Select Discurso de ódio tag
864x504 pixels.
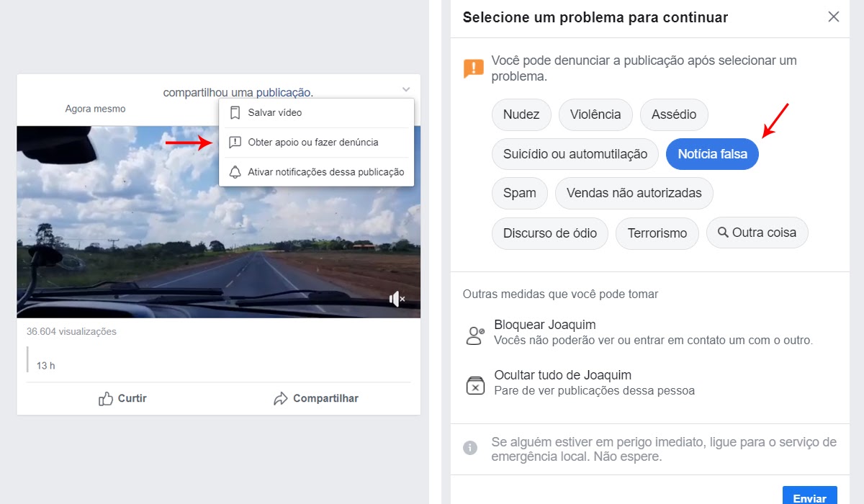coord(550,233)
